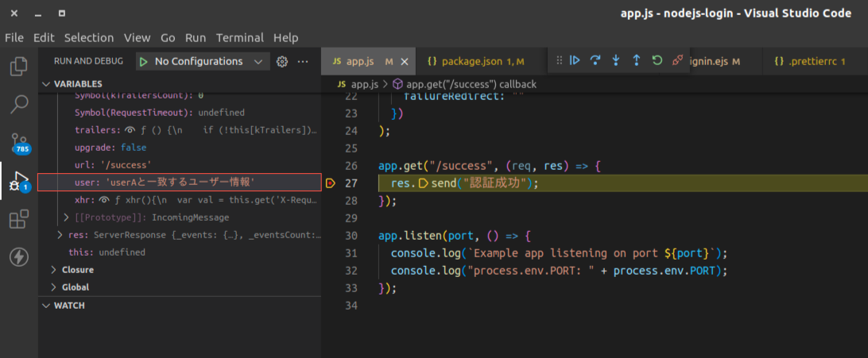This screenshot has height=358, width=868.
Task: Click the getter eye icon for xhr
Action: pyautogui.click(x=105, y=200)
